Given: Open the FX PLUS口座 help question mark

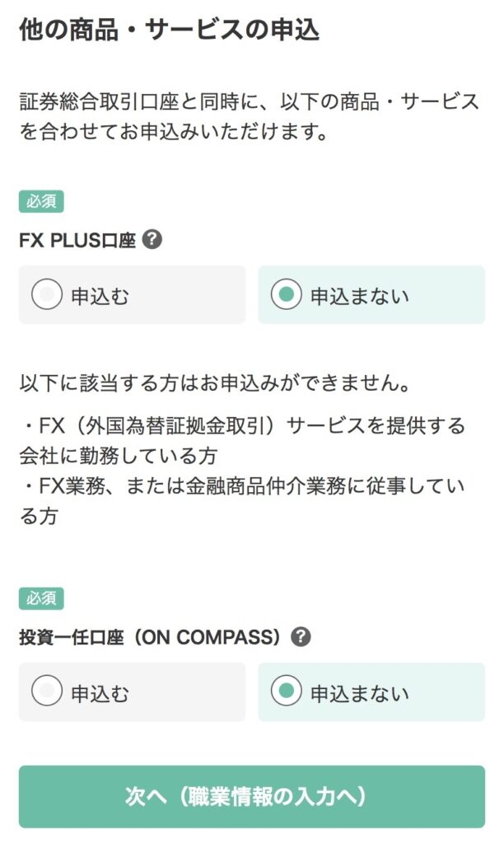Looking at the screenshot, I should (152, 240).
